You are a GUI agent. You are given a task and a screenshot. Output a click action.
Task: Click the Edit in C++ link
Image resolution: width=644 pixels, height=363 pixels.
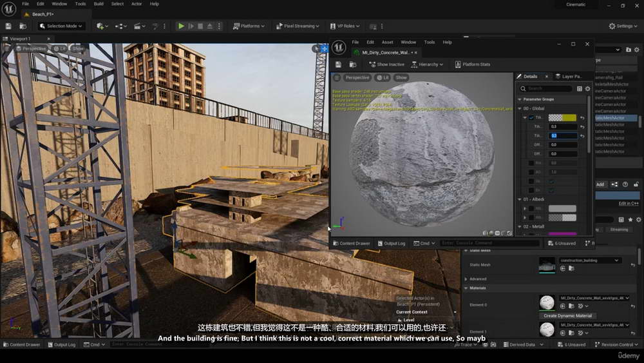pyautogui.click(x=629, y=204)
